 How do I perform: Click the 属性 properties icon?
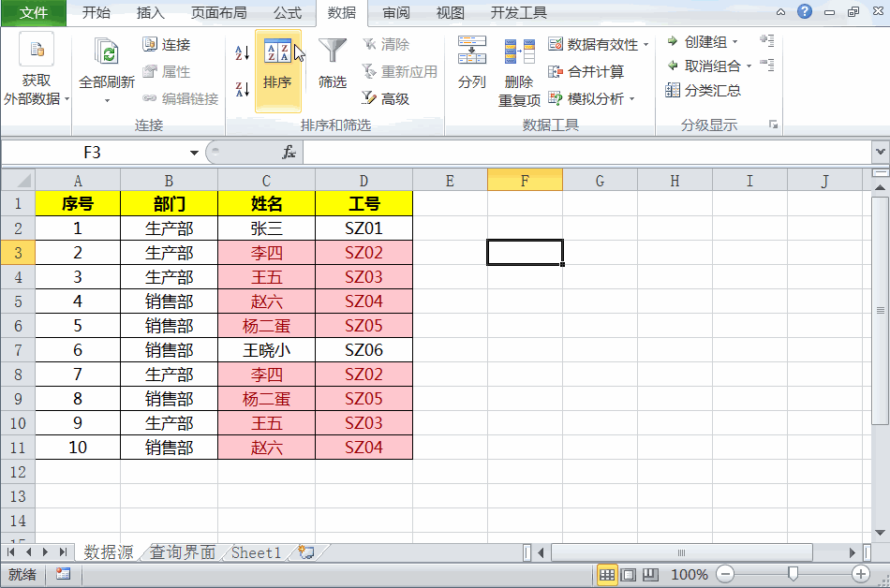coord(150,71)
